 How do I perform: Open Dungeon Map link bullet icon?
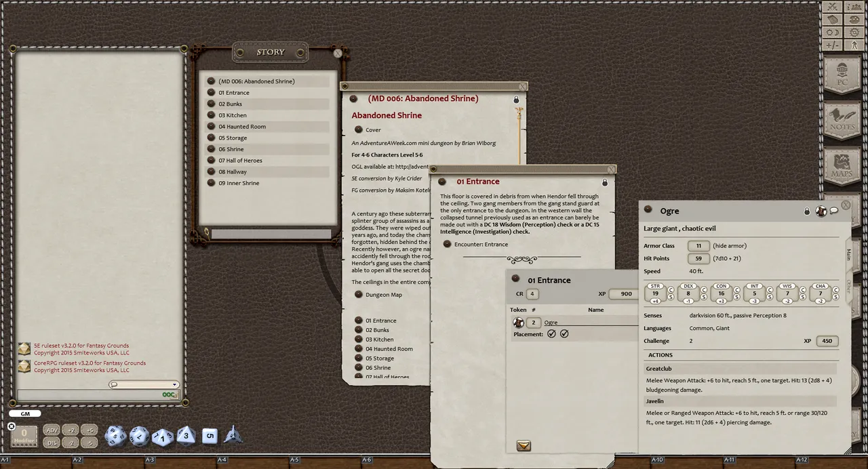pos(359,295)
